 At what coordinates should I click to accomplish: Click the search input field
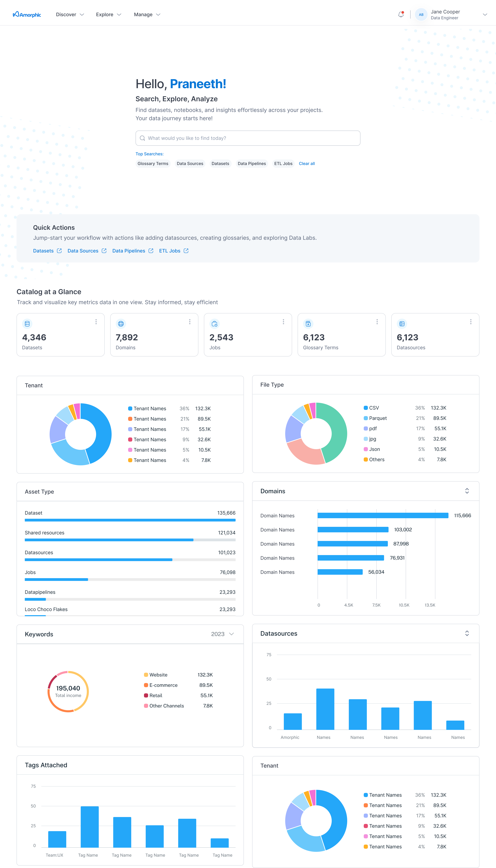(248, 138)
